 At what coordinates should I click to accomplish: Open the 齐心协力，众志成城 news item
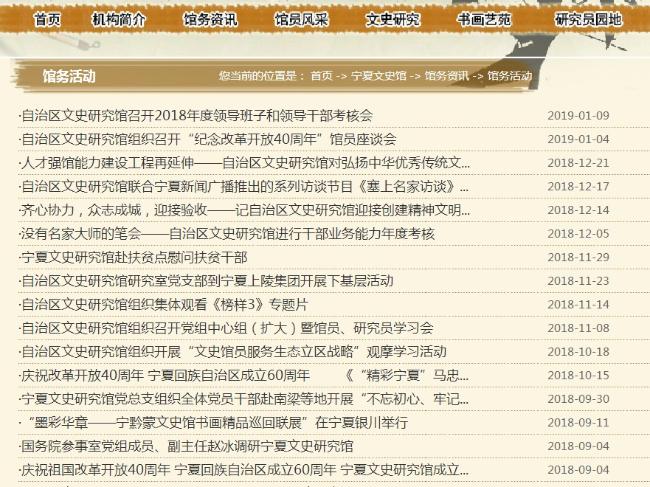244,210
